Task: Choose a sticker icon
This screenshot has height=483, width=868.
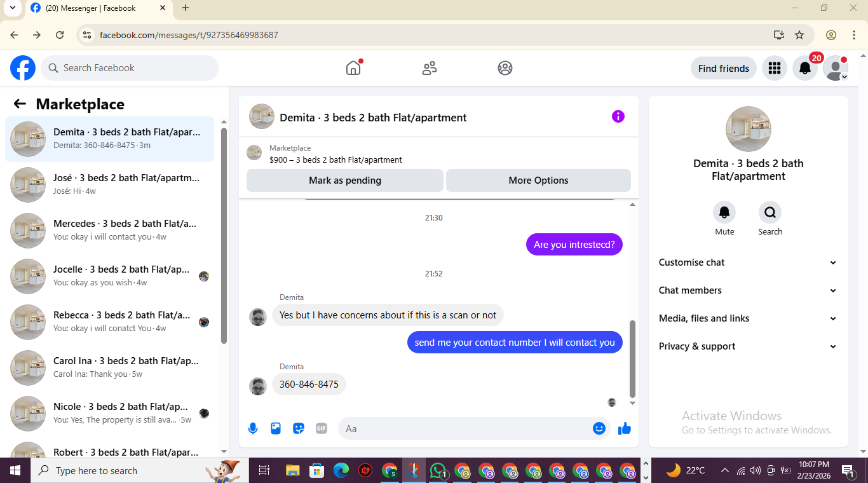Action: (x=299, y=428)
